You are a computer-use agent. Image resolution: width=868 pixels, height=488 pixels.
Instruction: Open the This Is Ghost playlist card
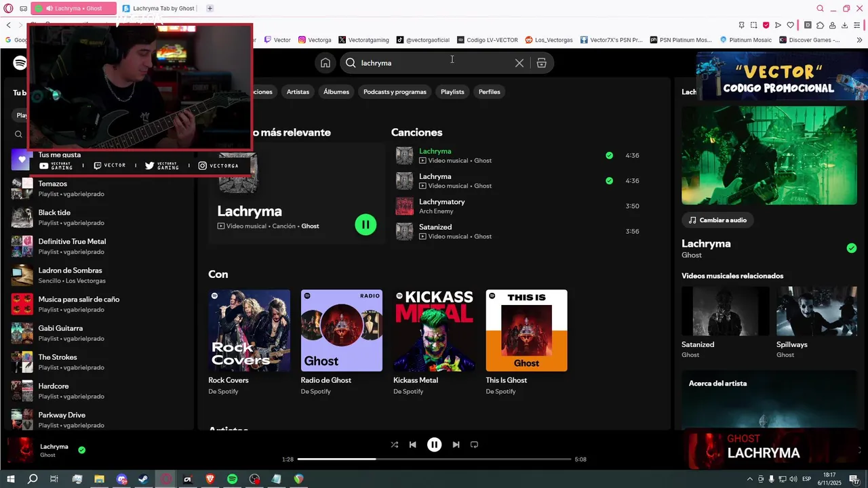tap(527, 343)
